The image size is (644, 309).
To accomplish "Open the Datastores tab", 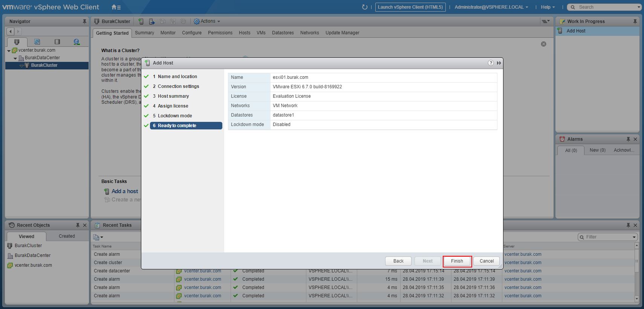I will point(283,33).
